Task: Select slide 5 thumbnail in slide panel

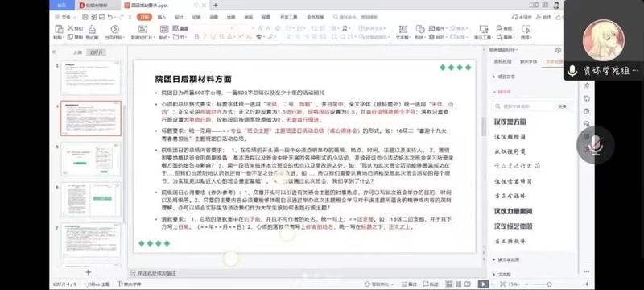Action: (91, 159)
